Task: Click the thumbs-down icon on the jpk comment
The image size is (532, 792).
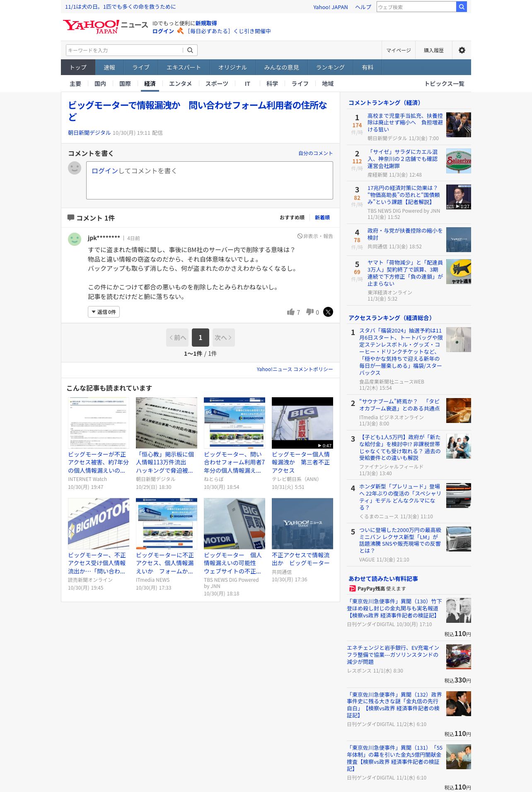Action: coord(310,312)
